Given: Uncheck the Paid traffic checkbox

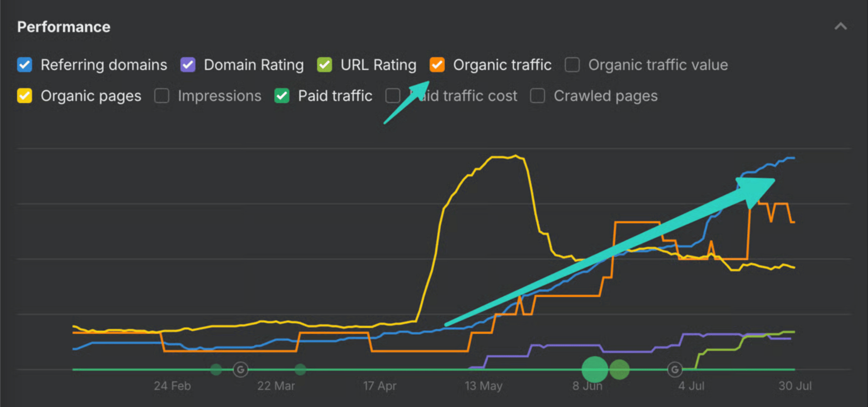Looking at the screenshot, I should [x=282, y=96].
